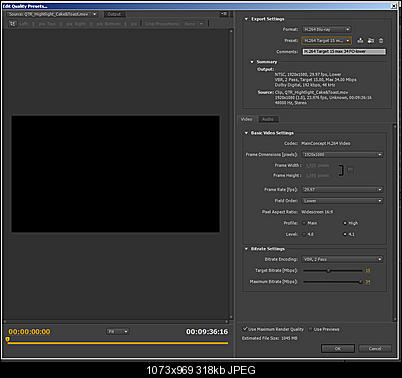Select Level 4.1 radio button
This screenshot has width=402, height=378.
tap(345, 234)
